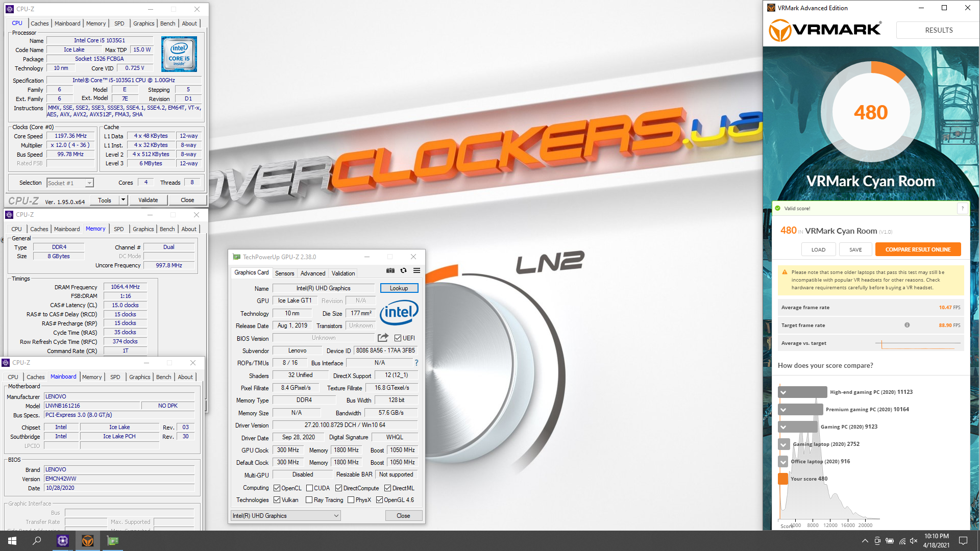The height and width of the screenshot is (551, 980).
Task: Toggle the OpenGL 4.6 checkbox in GPU-Z
Action: pos(379,500)
